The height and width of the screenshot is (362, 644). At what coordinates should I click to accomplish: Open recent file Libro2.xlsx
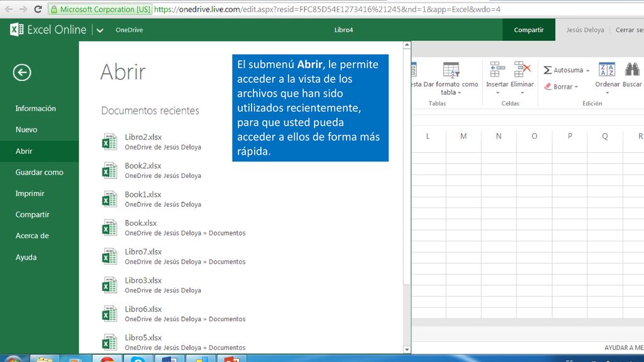click(143, 137)
